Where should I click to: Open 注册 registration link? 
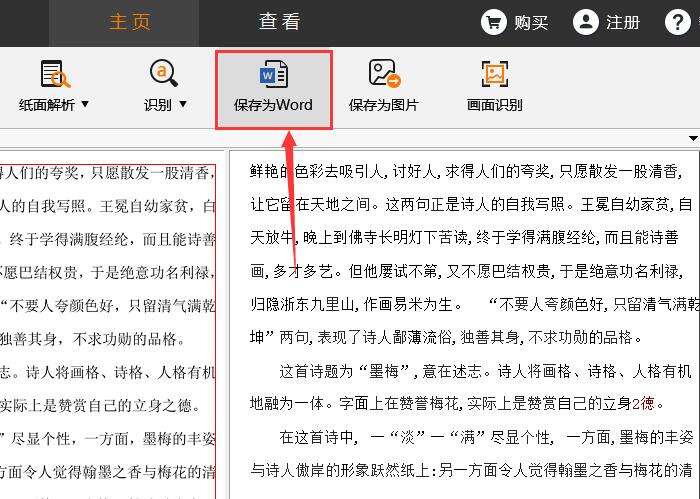tap(623, 22)
